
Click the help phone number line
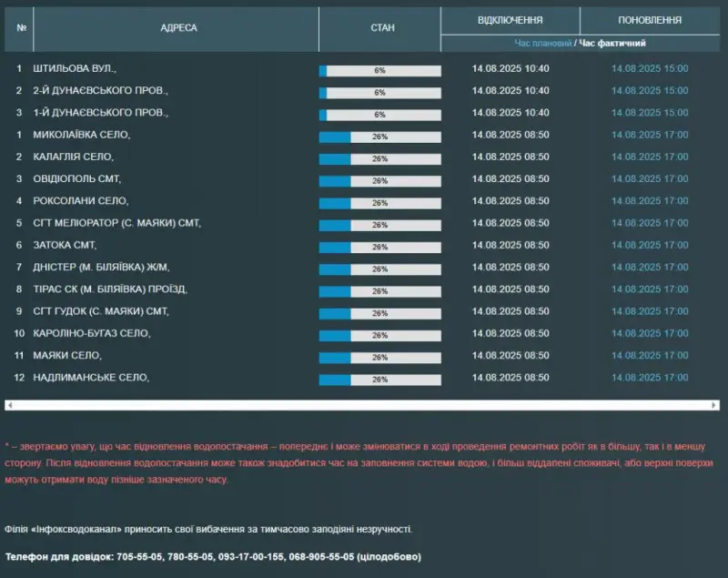[x=213, y=557]
